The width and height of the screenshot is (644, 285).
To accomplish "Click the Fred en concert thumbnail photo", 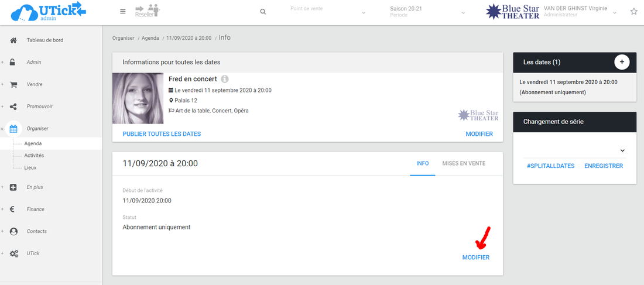I will click(138, 98).
